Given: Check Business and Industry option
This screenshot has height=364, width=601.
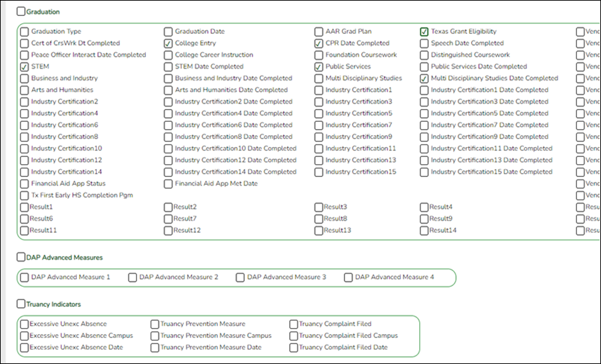Looking at the screenshot, I should 25,79.
